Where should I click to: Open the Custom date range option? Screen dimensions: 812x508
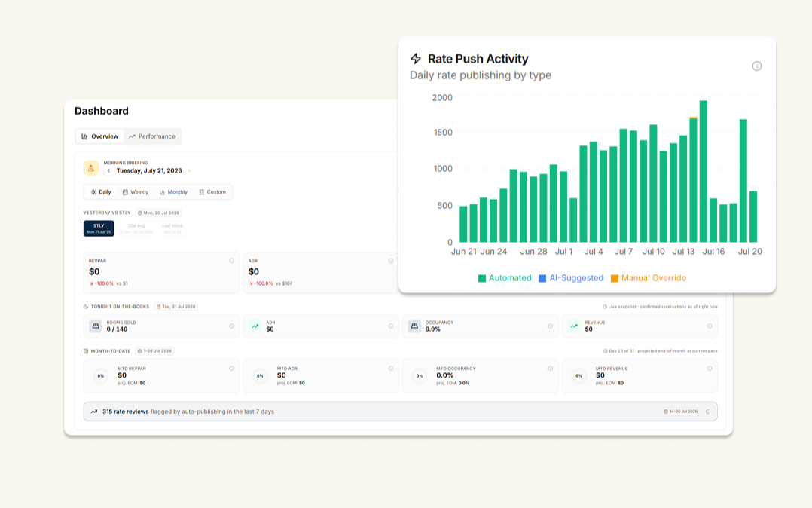(212, 192)
